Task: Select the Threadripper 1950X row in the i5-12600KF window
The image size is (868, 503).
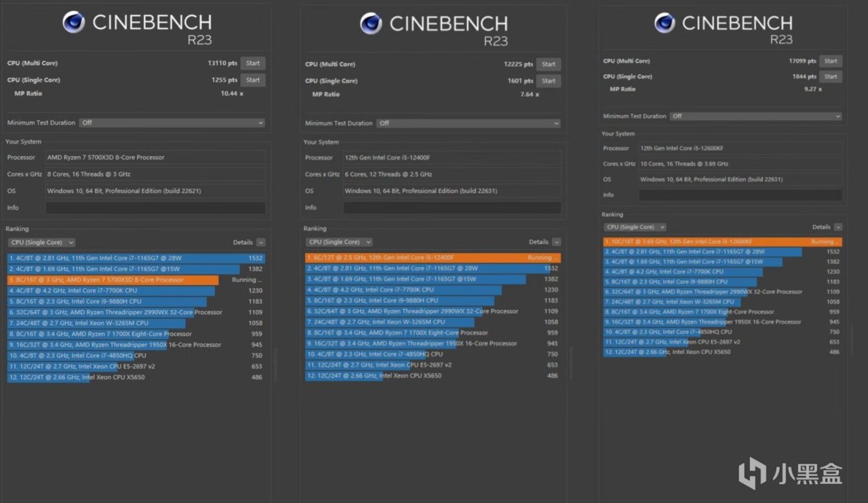Action: 723,322
